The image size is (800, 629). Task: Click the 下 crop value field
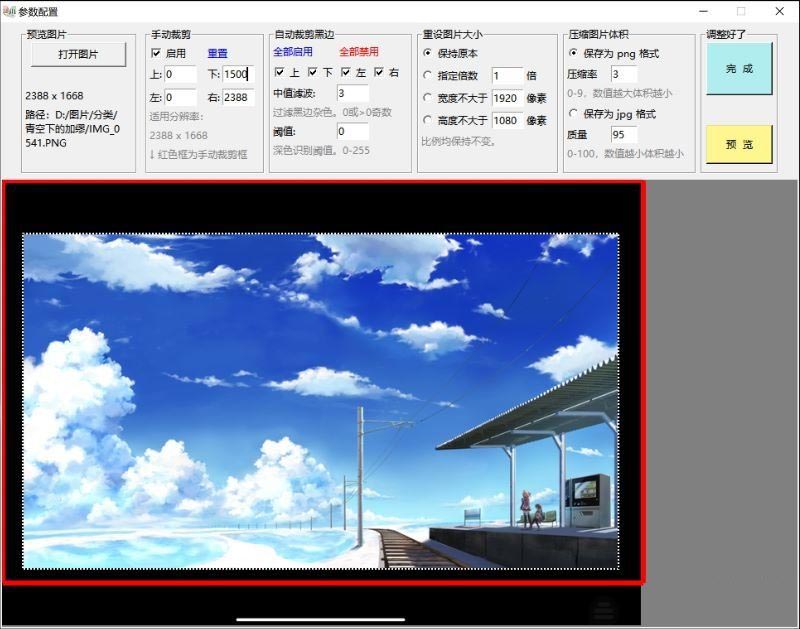(238, 74)
